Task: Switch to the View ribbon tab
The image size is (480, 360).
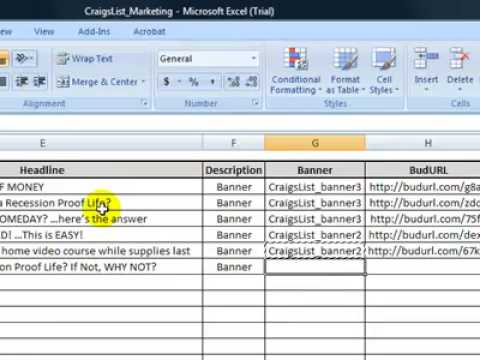Action: click(44, 31)
